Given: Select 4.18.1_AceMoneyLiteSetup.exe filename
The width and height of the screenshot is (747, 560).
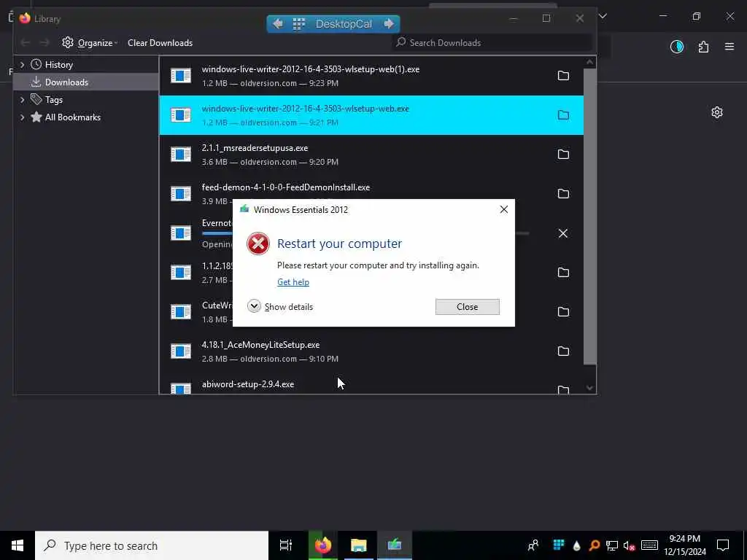Looking at the screenshot, I should click(x=260, y=345).
